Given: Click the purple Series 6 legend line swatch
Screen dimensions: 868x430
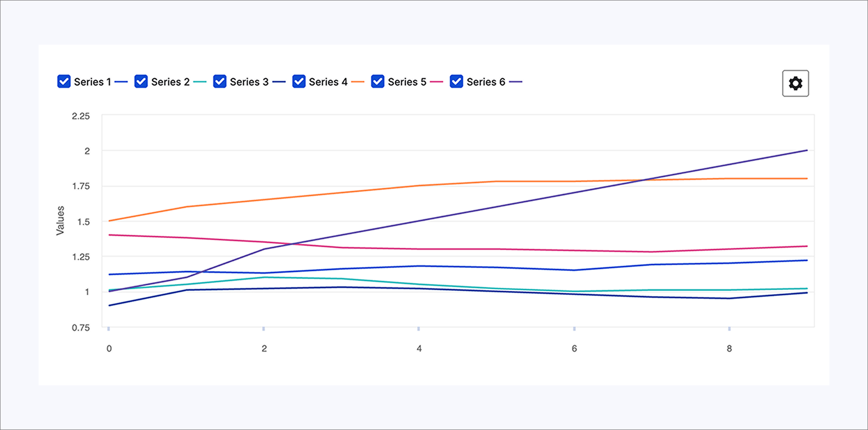Looking at the screenshot, I should pyautogui.click(x=515, y=82).
